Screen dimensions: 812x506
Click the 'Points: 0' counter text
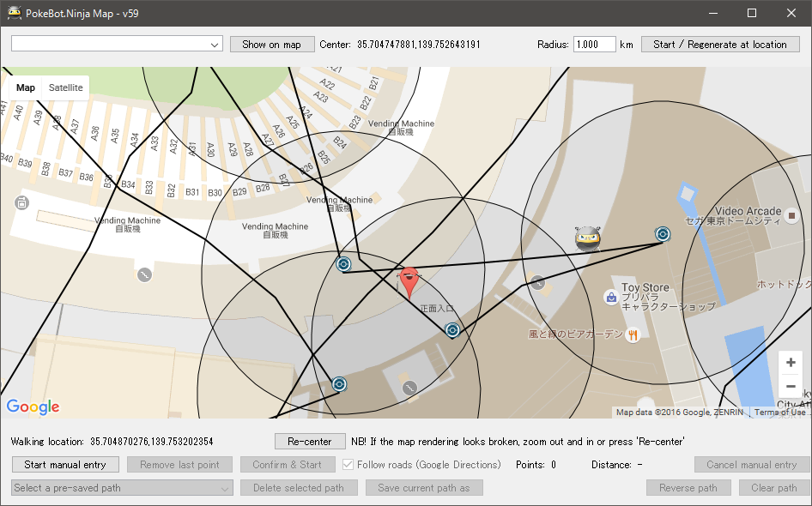pyautogui.click(x=536, y=465)
